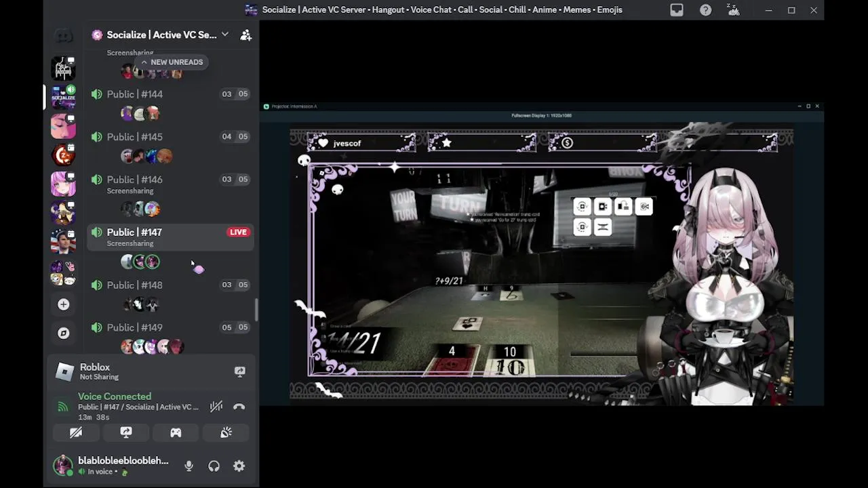Viewport: 868px width, 488px height.
Task: Open Discord direct messages home icon
Action: point(63,35)
